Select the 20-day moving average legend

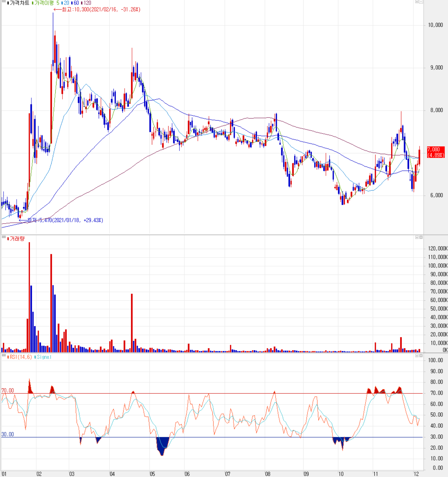click(x=67, y=3)
